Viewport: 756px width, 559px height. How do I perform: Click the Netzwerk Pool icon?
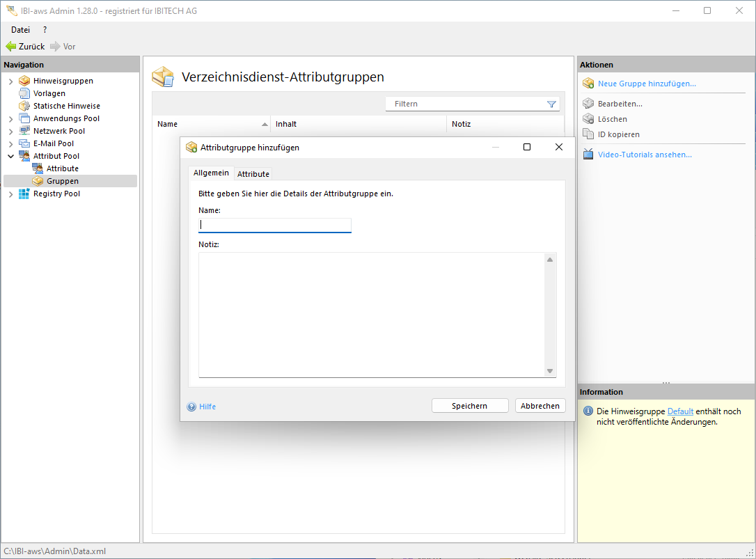pos(24,131)
